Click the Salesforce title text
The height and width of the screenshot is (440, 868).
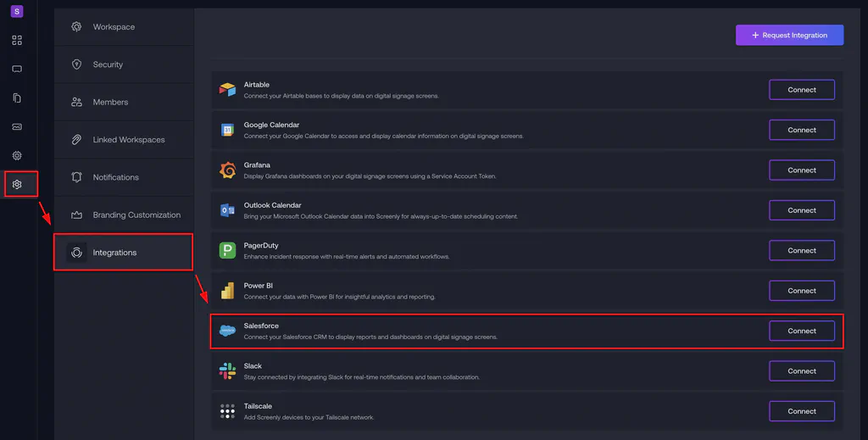(x=261, y=326)
